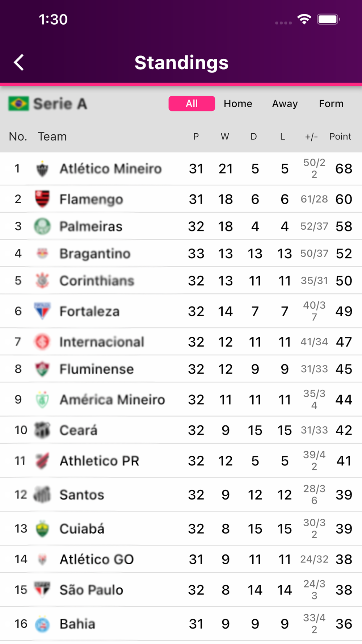This screenshot has height=644, width=362.
Task: Switch to the Away standings tab
Action: (x=285, y=104)
